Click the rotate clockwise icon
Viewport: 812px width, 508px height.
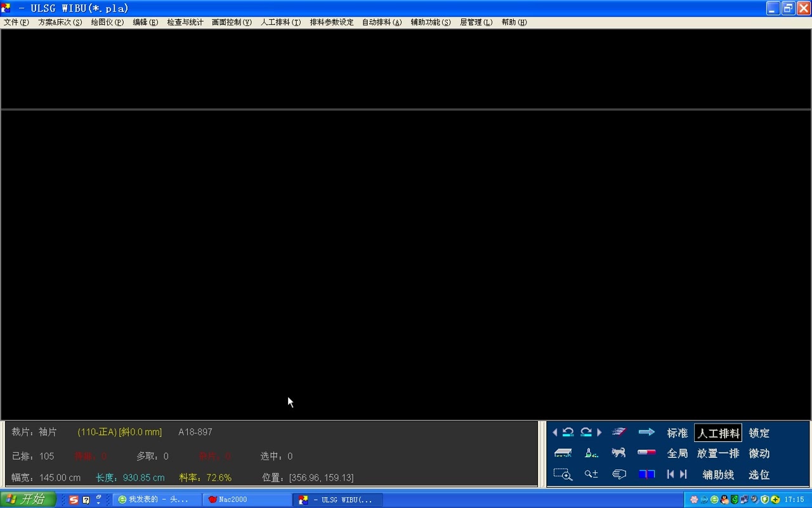pyautogui.click(x=586, y=432)
